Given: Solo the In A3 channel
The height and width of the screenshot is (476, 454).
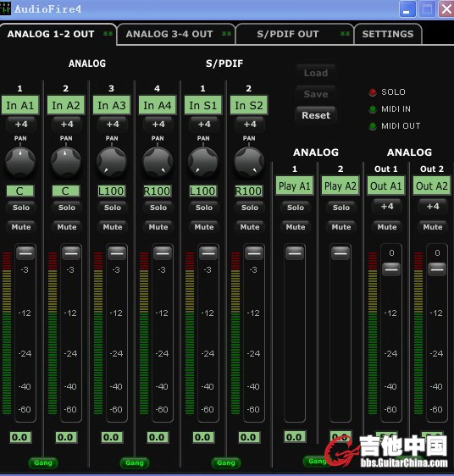Looking at the screenshot, I should (x=113, y=208).
